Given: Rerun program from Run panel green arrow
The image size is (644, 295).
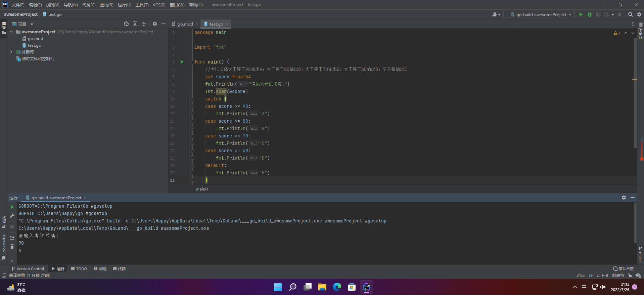Looking at the screenshot, I should point(12,207).
